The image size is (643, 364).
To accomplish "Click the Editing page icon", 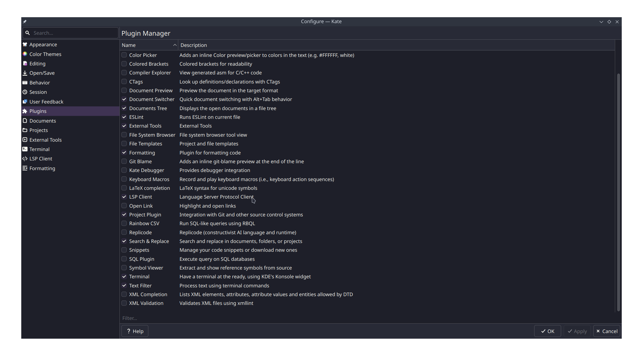I will click(25, 63).
